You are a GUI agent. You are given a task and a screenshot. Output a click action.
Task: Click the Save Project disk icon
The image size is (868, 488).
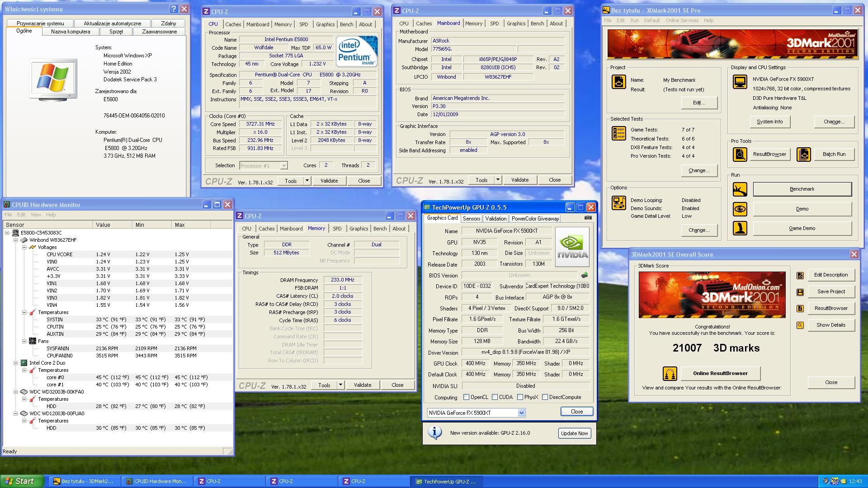tap(800, 292)
